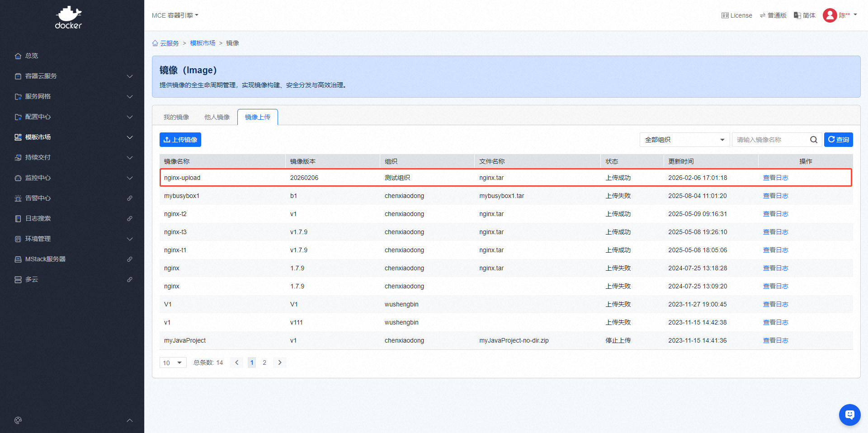The image size is (868, 433).
Task: Open the MCE 容器引擎 dropdown
Action: pyautogui.click(x=175, y=15)
